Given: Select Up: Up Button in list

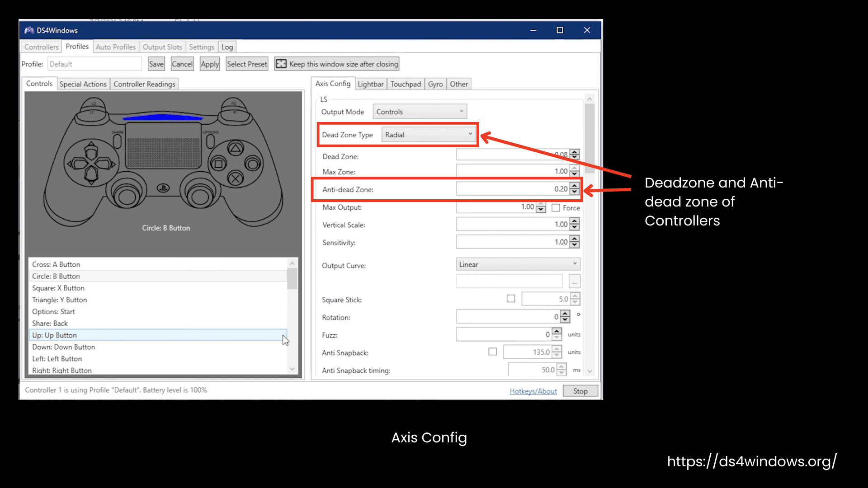Looking at the screenshot, I should click(x=158, y=335).
